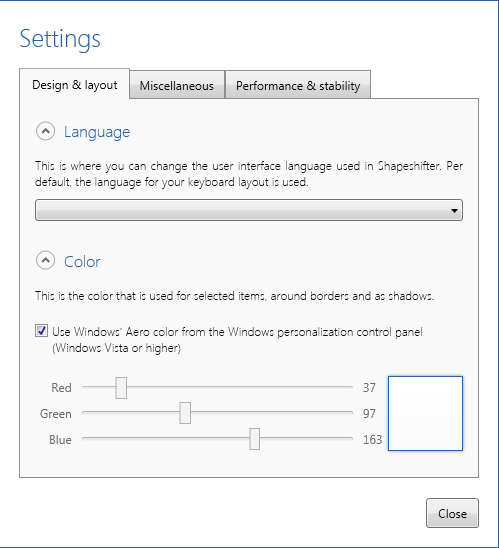Image resolution: width=499 pixels, height=548 pixels.
Task: Collapse the Color section chevron icon
Action: click(45, 260)
